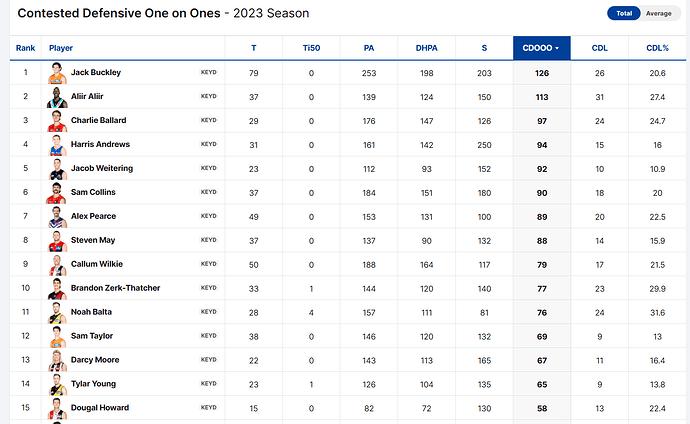Sort table by Player column header
The height and width of the screenshot is (424, 690).
[x=61, y=48]
